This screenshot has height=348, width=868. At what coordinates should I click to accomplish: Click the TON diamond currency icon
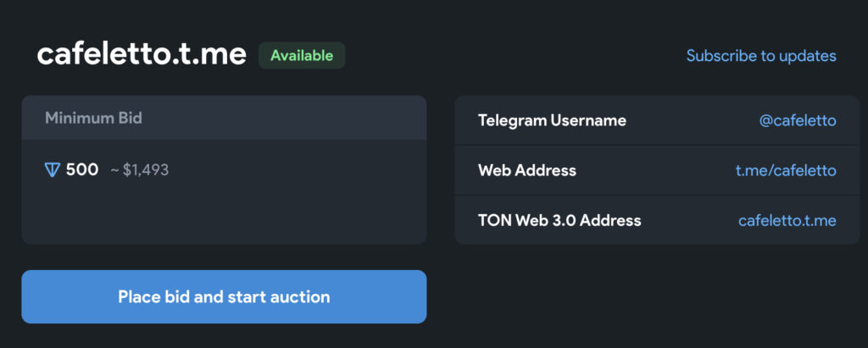(x=52, y=170)
